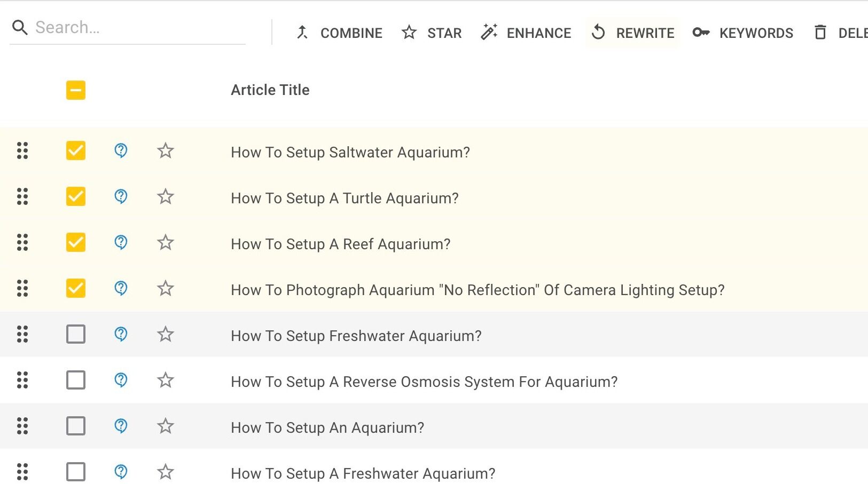Star the Photograph Aquarium article

tap(166, 288)
